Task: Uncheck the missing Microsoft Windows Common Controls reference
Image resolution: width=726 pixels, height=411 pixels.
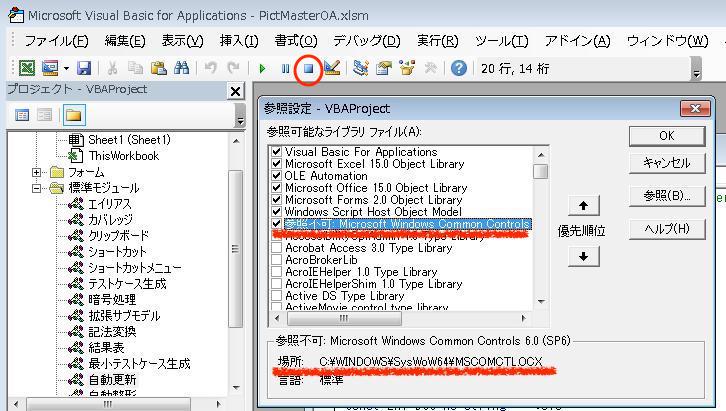Action: [x=276, y=224]
